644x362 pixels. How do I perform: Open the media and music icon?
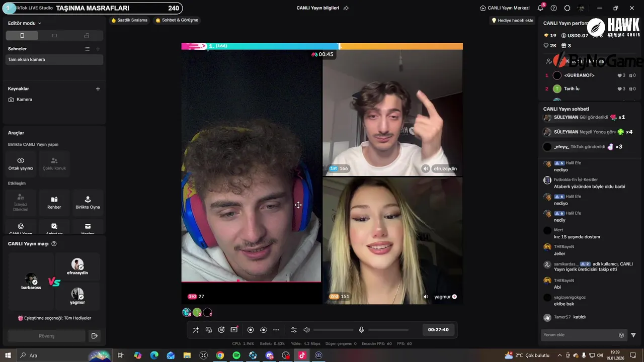point(209,330)
